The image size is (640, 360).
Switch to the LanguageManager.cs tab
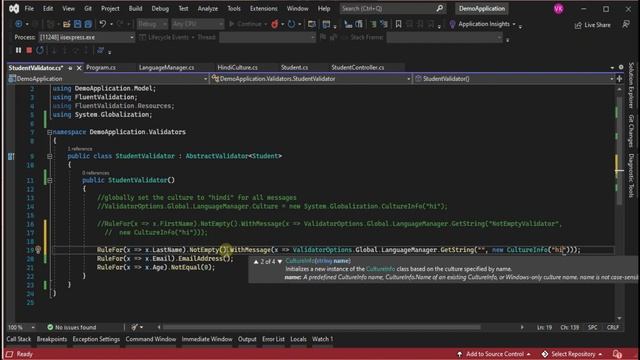pos(167,67)
